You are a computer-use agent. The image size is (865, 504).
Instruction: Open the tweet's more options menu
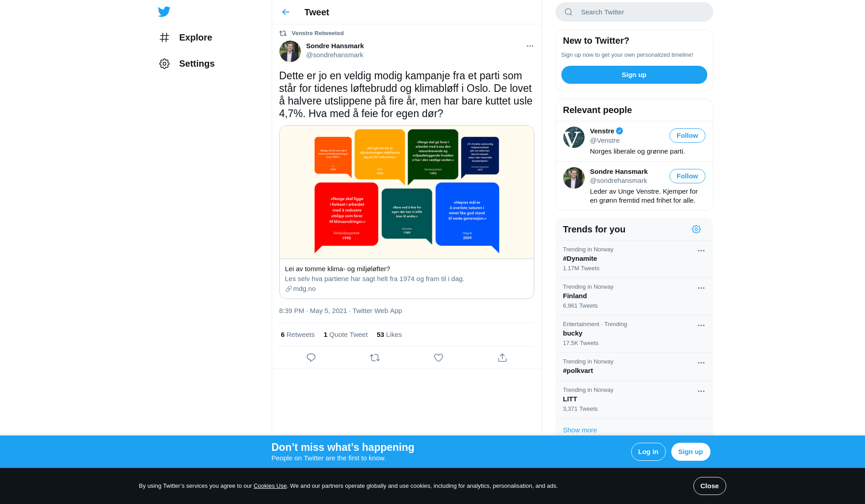coord(530,46)
